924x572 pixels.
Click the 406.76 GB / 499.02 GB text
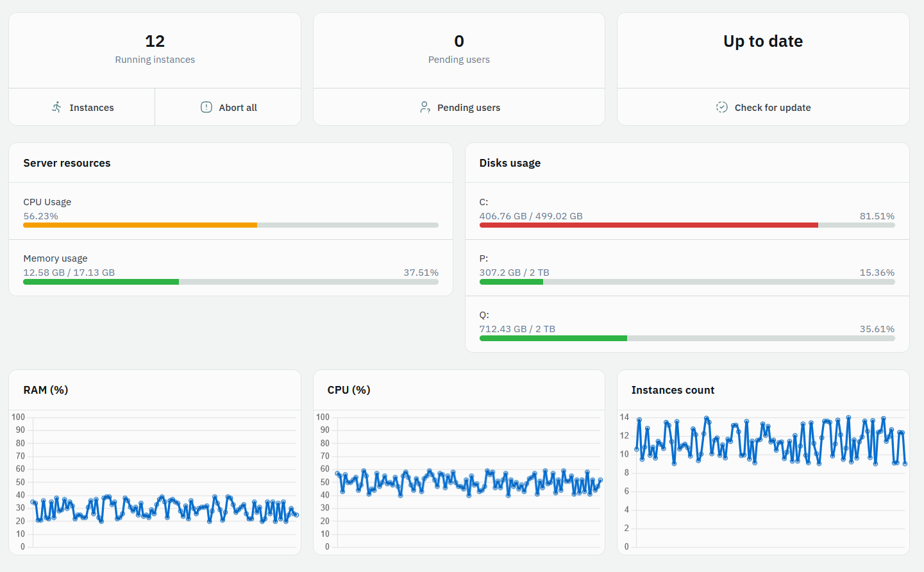(x=531, y=216)
